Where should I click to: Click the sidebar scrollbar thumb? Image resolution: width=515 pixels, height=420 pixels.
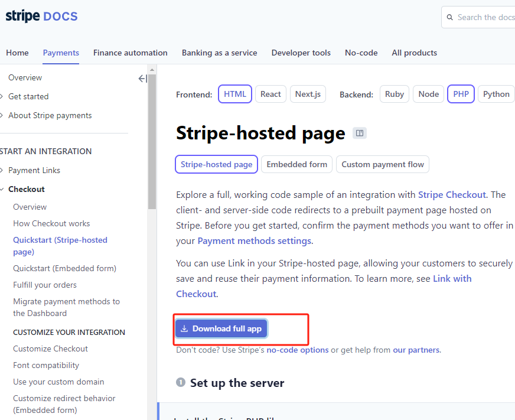coord(152,142)
